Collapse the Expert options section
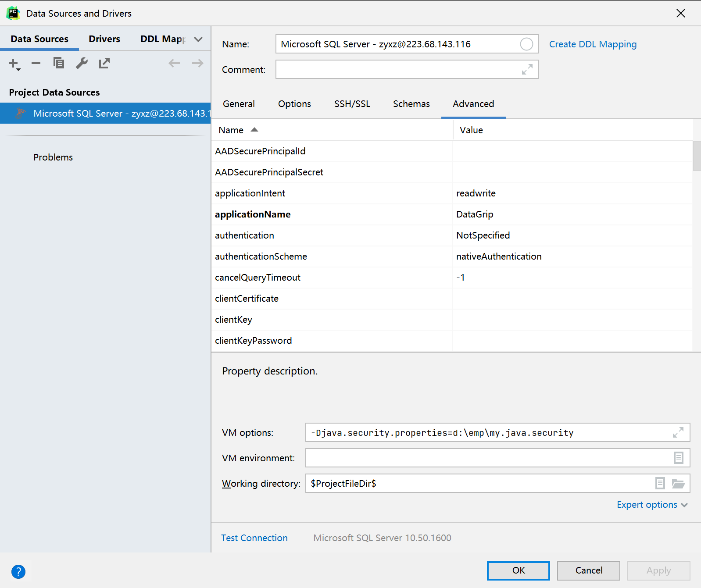The height and width of the screenshot is (588, 701). click(x=652, y=505)
